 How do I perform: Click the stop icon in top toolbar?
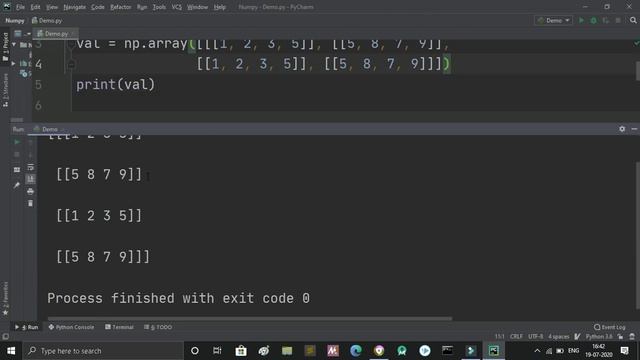[618, 20]
